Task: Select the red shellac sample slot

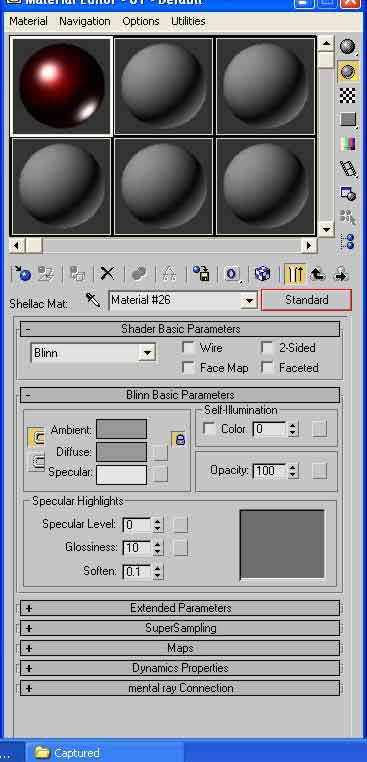Action: point(62,86)
